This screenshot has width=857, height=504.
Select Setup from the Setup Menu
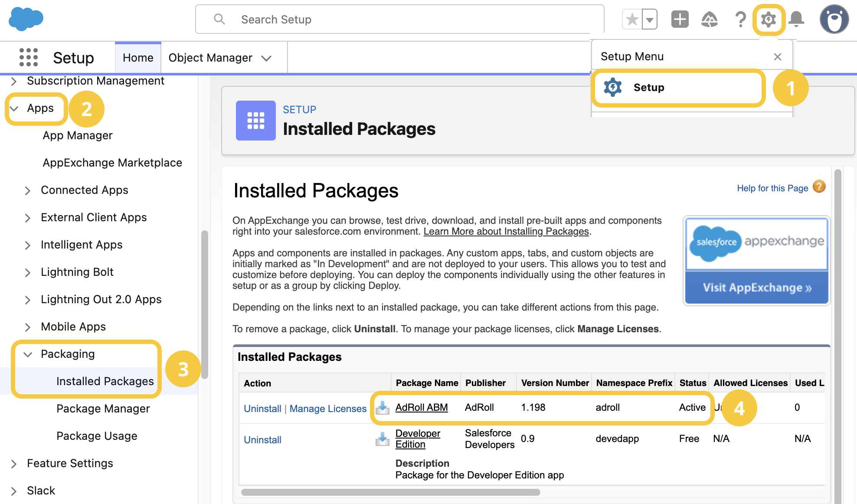click(648, 88)
